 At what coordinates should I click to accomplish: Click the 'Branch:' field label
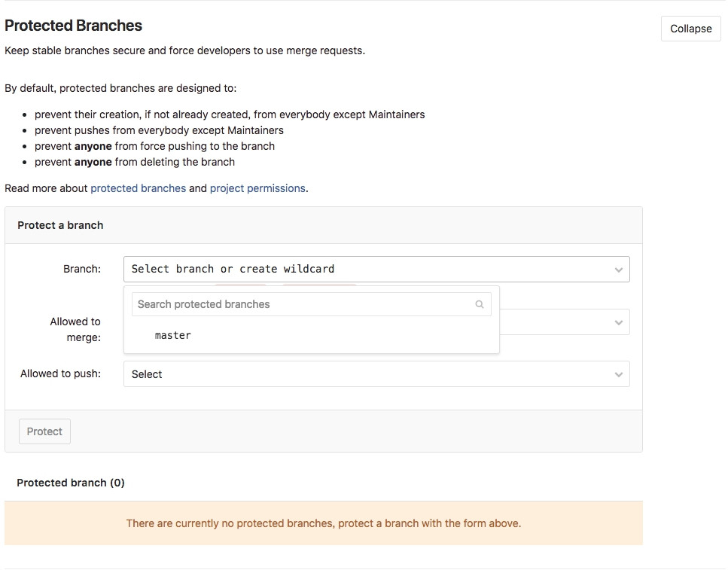click(82, 269)
